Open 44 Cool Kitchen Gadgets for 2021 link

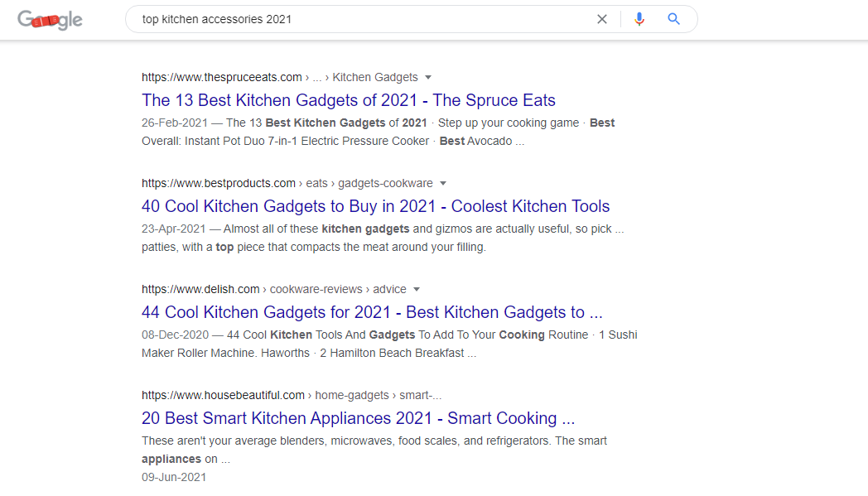point(372,312)
